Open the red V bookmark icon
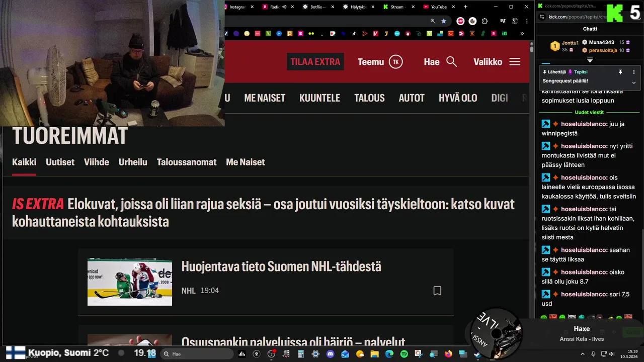 click(x=375, y=34)
